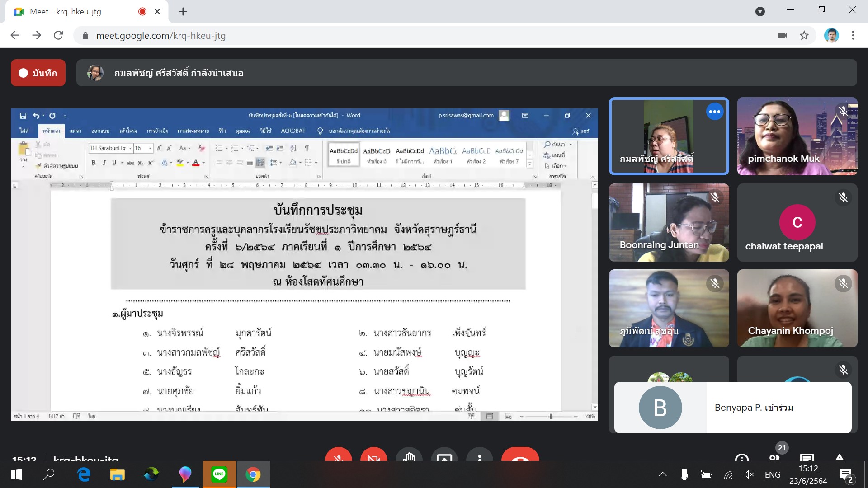Open LINE app from taskbar
Viewport: 868px width, 488px height.
[219, 474]
